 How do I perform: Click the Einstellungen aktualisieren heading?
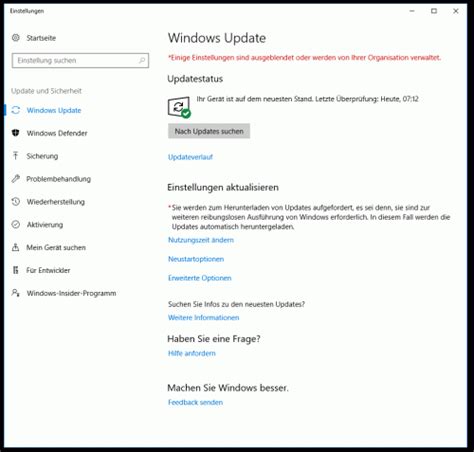click(223, 187)
